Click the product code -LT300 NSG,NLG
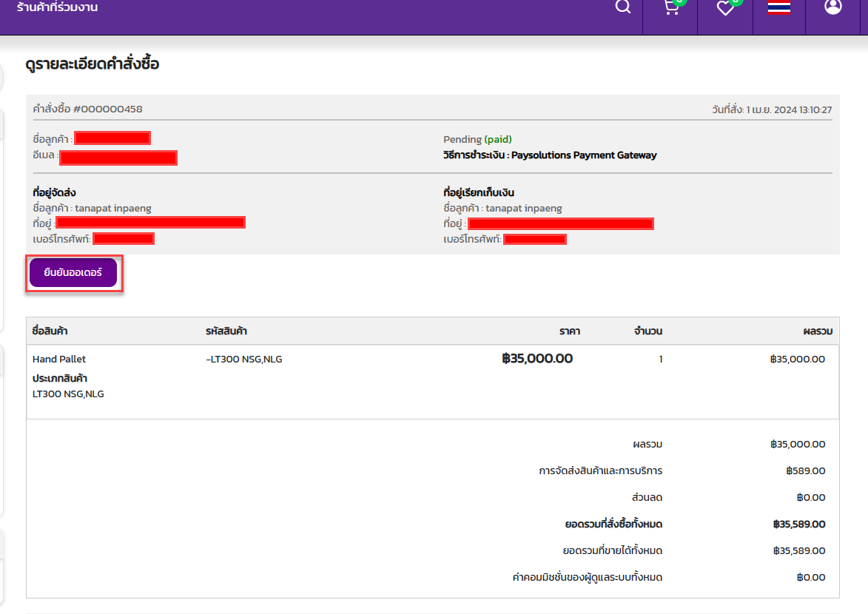 (244, 359)
